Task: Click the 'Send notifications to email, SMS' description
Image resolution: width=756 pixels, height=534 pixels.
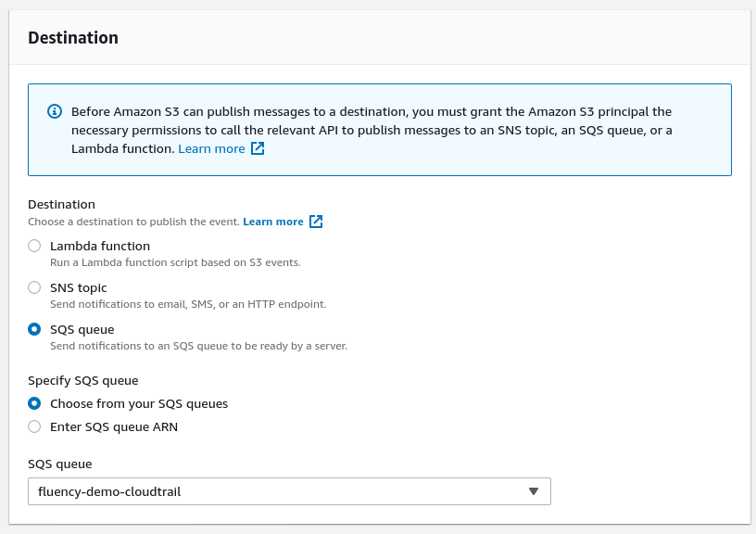Action: click(188, 304)
